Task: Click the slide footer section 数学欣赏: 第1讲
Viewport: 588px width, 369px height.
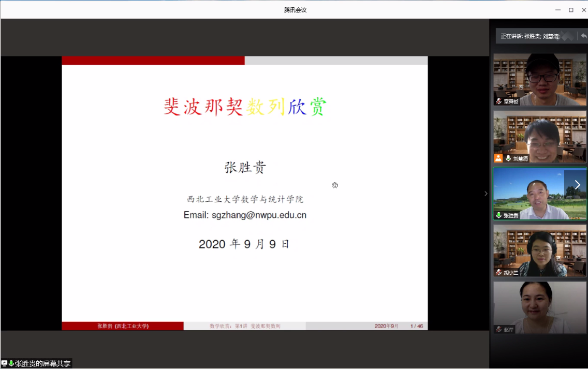Action: (x=244, y=326)
